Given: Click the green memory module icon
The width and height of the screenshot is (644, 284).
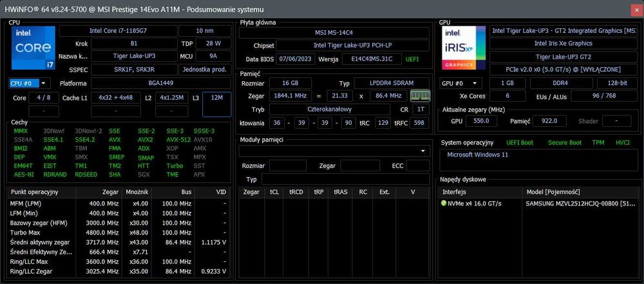Looking at the screenshot, I should tap(420, 96).
